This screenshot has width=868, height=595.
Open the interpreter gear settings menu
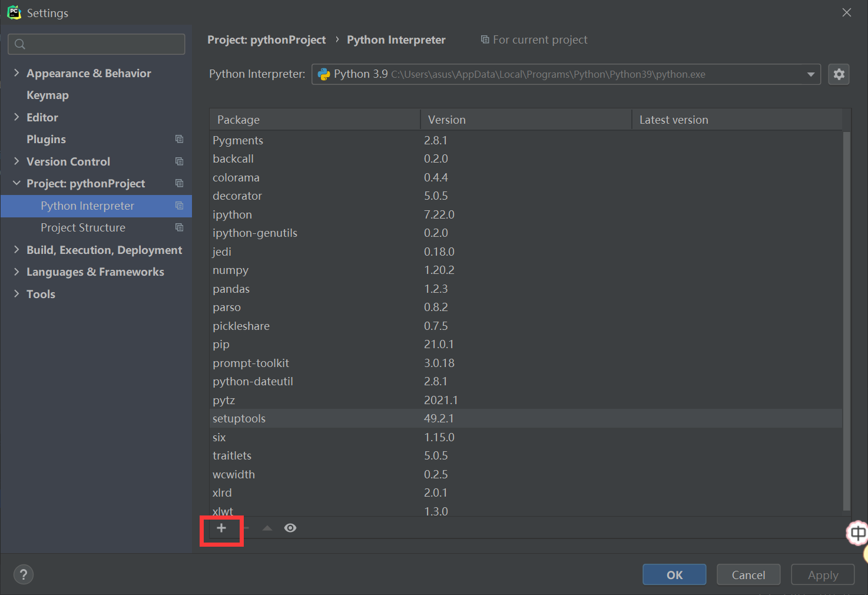point(839,74)
